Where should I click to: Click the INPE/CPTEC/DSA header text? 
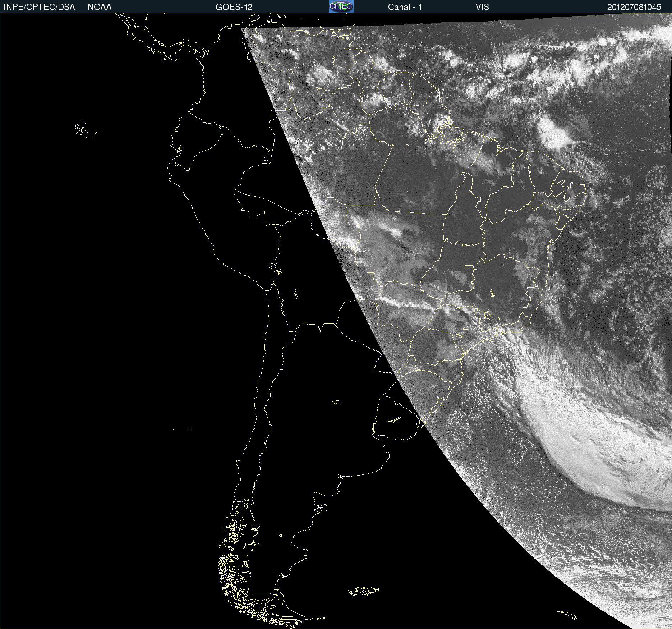(39, 7)
